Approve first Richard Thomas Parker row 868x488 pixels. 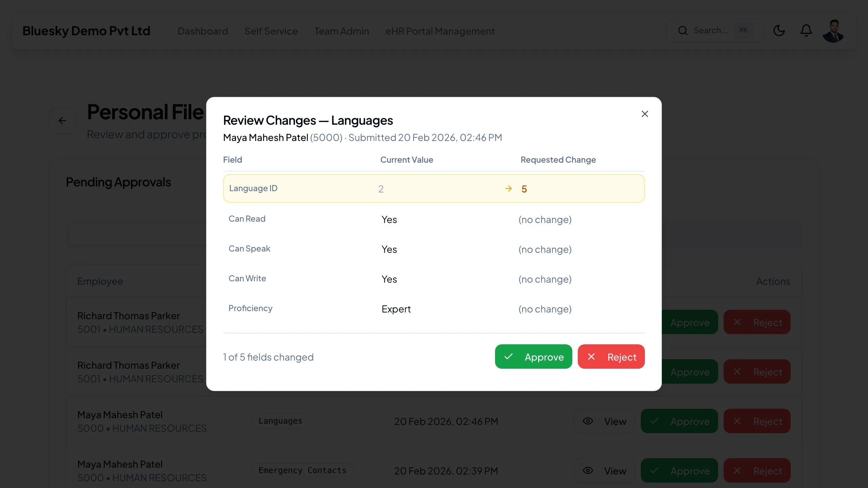pyautogui.click(x=690, y=322)
